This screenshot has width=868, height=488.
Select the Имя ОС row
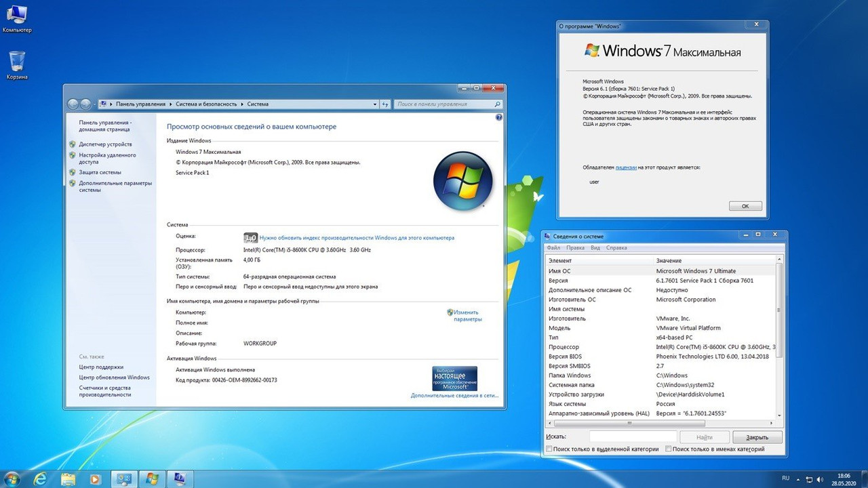pyautogui.click(x=660, y=271)
